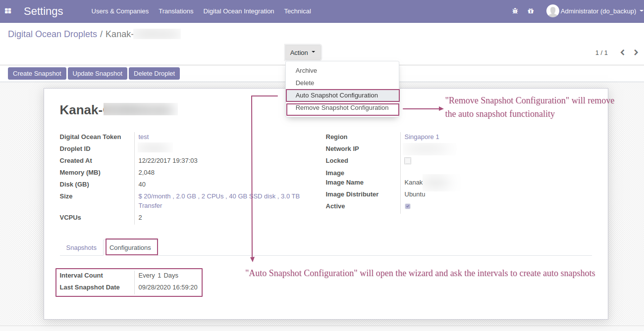Click Interval Count value Every 1 Days

(x=159, y=276)
